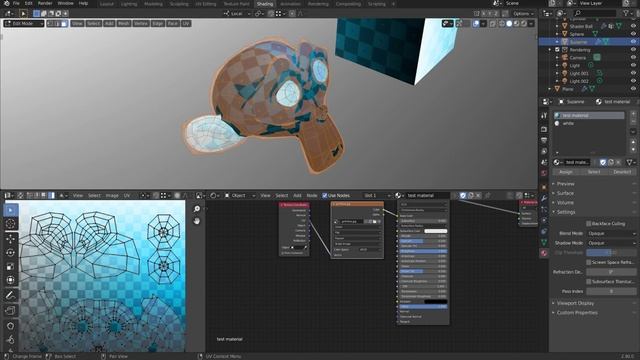
Task: Click the material fake user shield icon
Action: point(603,162)
